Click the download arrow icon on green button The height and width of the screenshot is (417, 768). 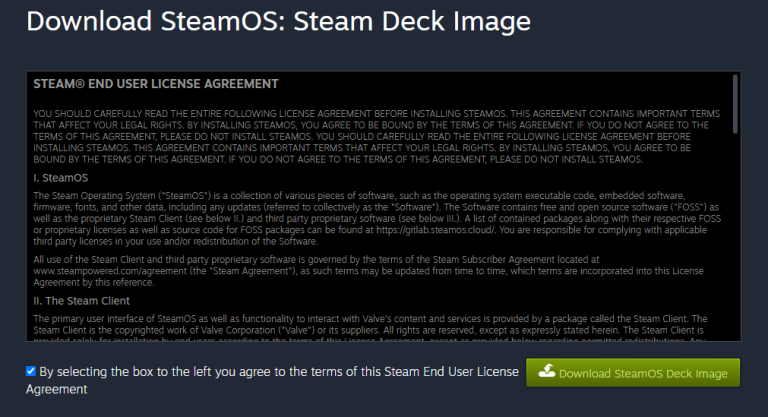coord(547,371)
